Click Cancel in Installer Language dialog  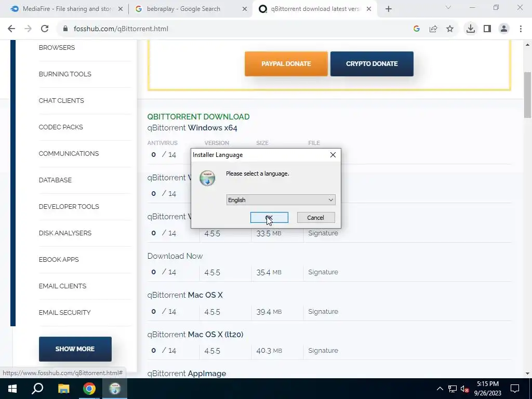pos(315,218)
